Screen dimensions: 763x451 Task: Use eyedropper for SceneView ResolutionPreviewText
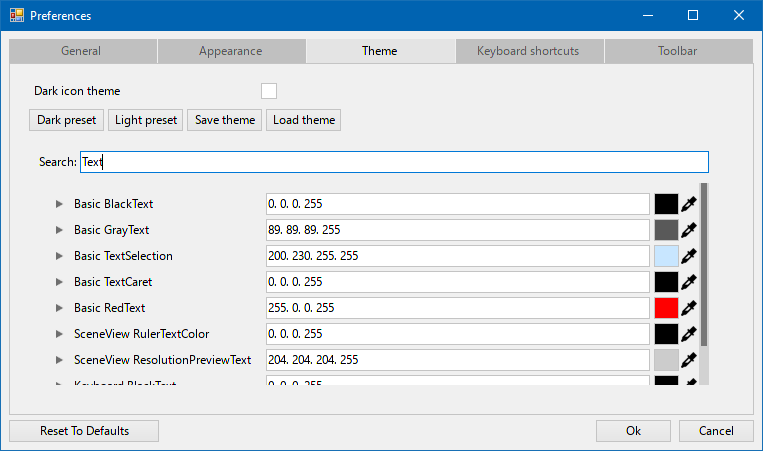(x=689, y=360)
